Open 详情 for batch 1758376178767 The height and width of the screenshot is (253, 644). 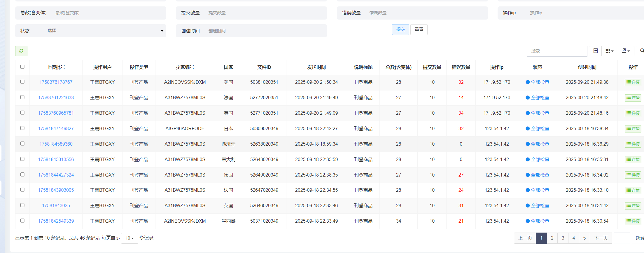pyautogui.click(x=633, y=82)
